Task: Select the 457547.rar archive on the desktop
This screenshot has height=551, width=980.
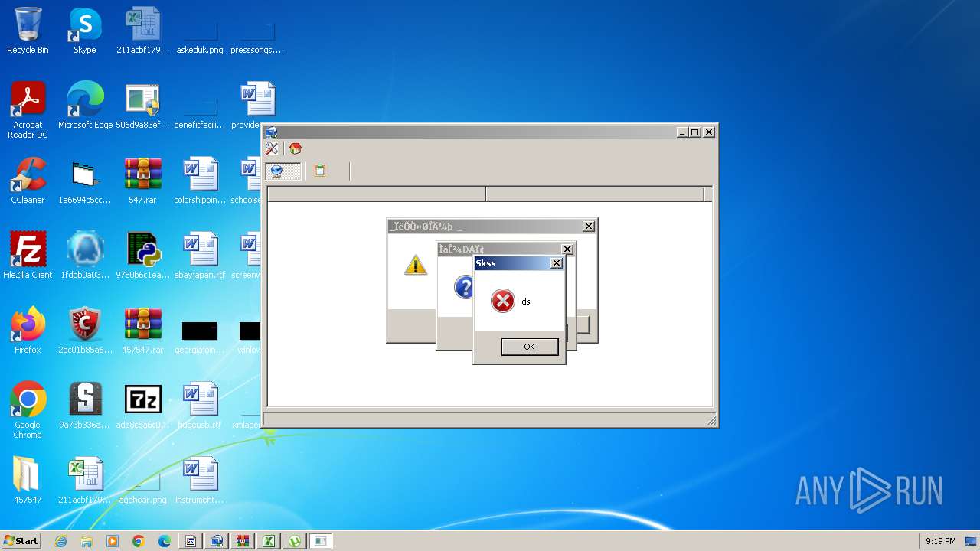Action: coord(142,331)
